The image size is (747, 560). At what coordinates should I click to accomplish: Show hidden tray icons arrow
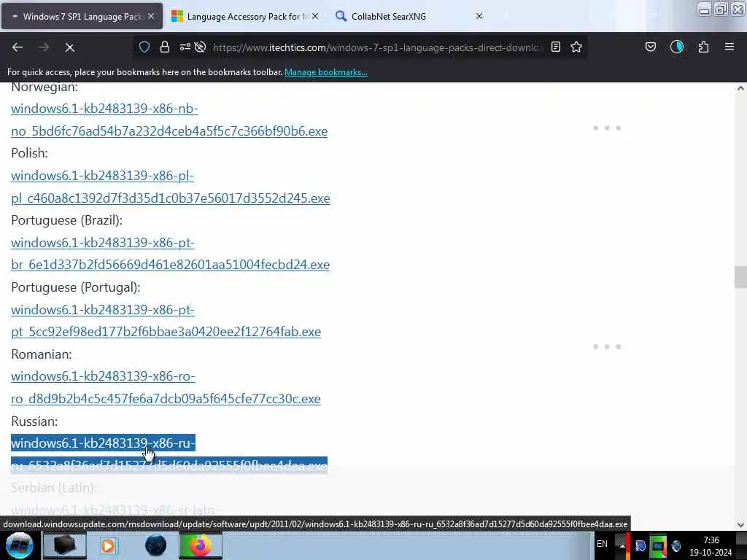coord(622,545)
